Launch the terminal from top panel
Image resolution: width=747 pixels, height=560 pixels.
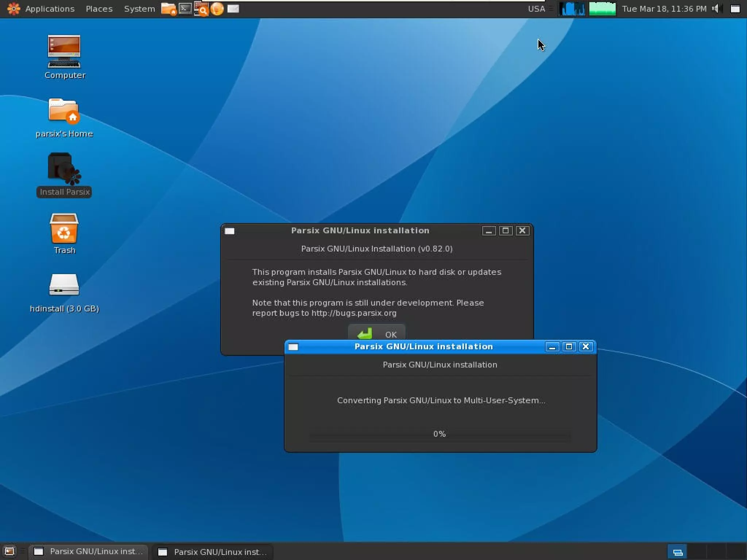[185, 8]
